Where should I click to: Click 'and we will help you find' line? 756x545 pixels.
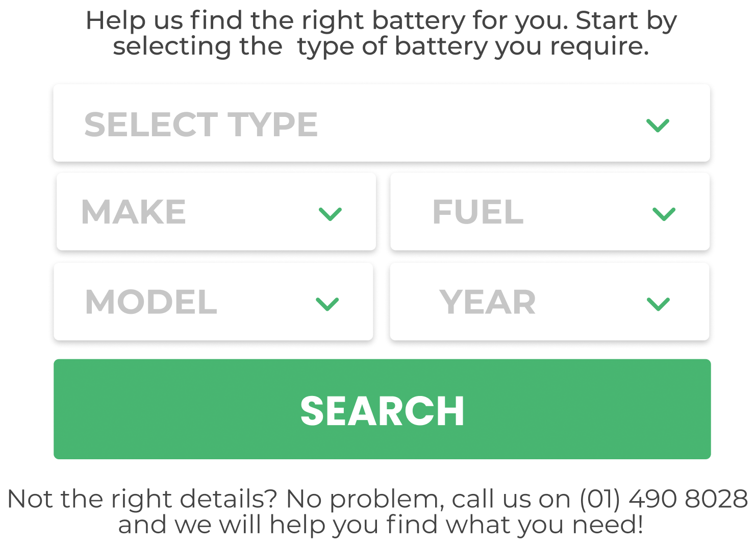[x=381, y=525]
